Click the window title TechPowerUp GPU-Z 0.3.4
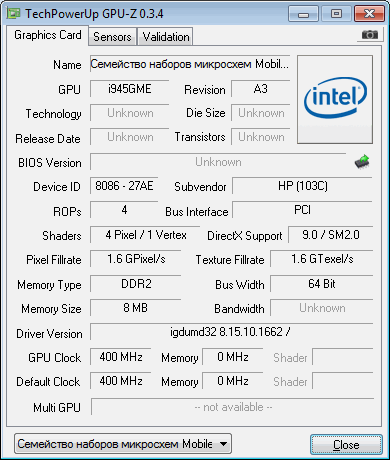The height and width of the screenshot is (460, 390). pyautogui.click(x=94, y=14)
